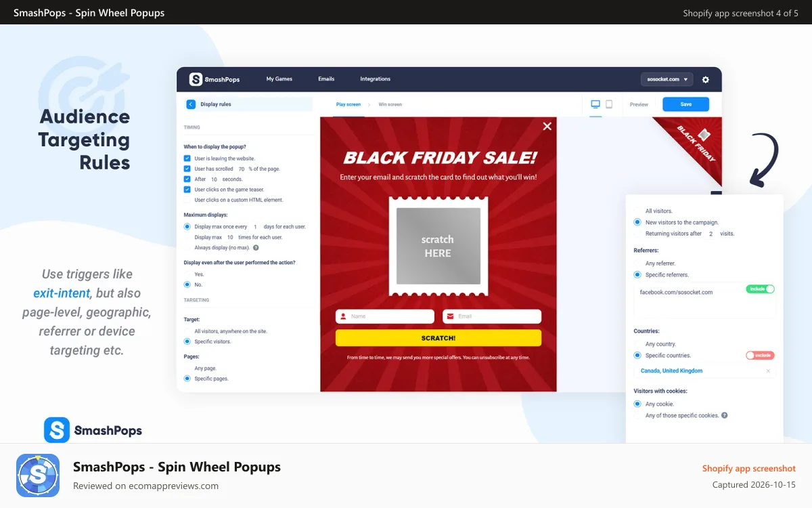This screenshot has height=508, width=812.
Task: Toggle the green include switch for referrers
Action: click(x=760, y=289)
